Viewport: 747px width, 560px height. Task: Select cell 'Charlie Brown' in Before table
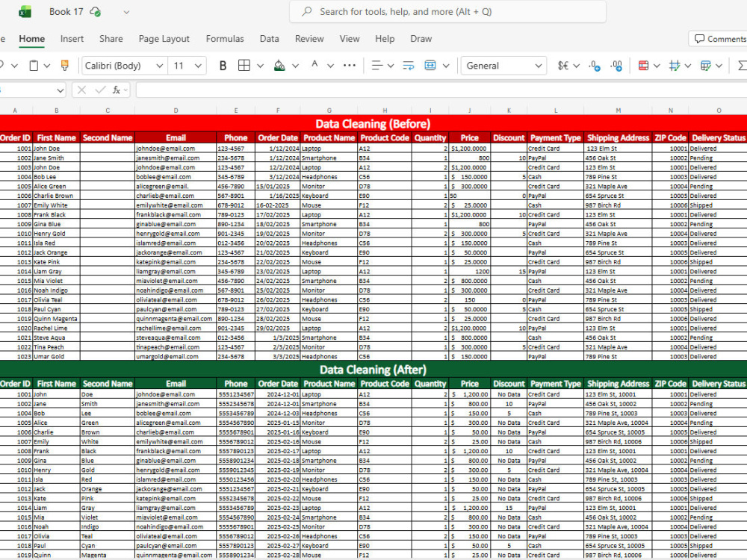point(56,196)
